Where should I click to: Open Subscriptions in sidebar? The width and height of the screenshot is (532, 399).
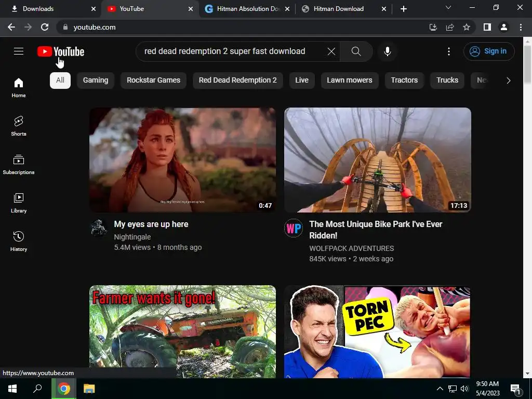coord(19,164)
